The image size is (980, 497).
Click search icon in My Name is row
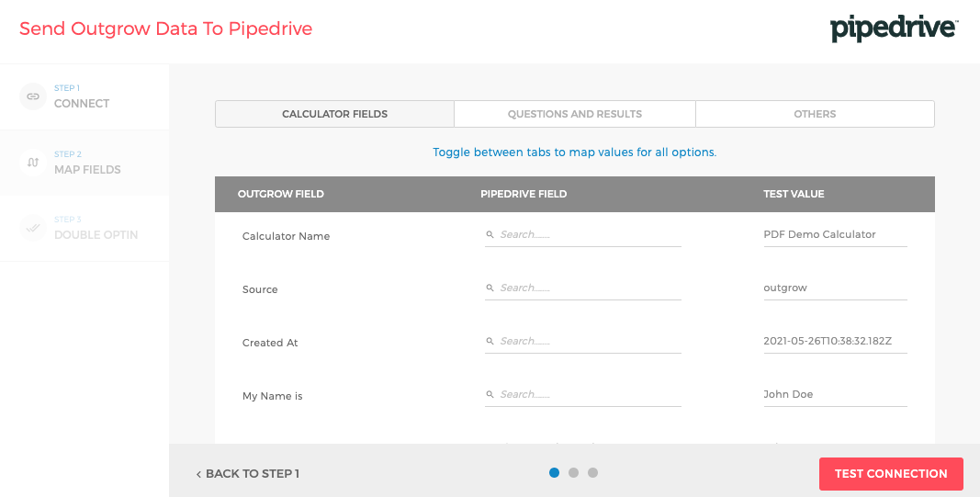[490, 394]
